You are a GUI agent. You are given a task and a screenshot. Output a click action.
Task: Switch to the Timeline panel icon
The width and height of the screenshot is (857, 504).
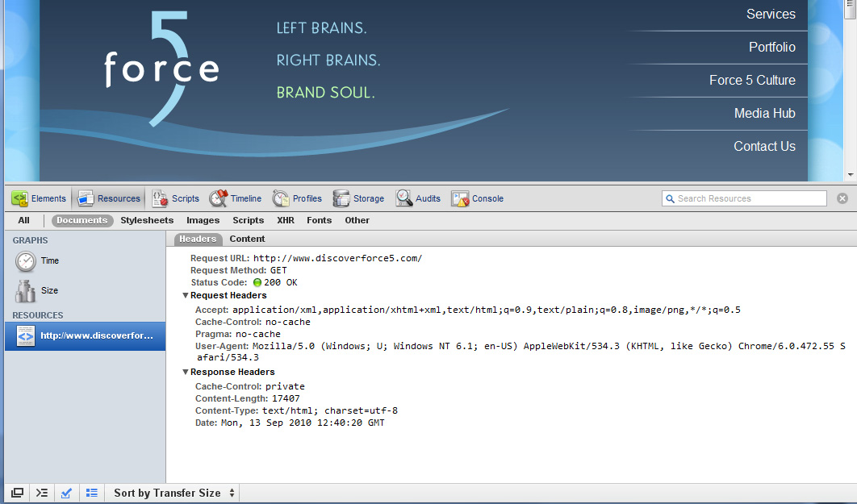tap(218, 198)
